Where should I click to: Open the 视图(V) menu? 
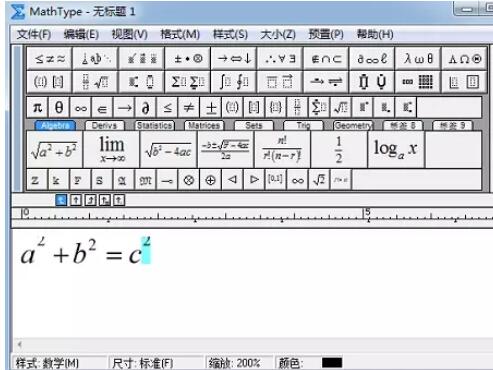(129, 34)
